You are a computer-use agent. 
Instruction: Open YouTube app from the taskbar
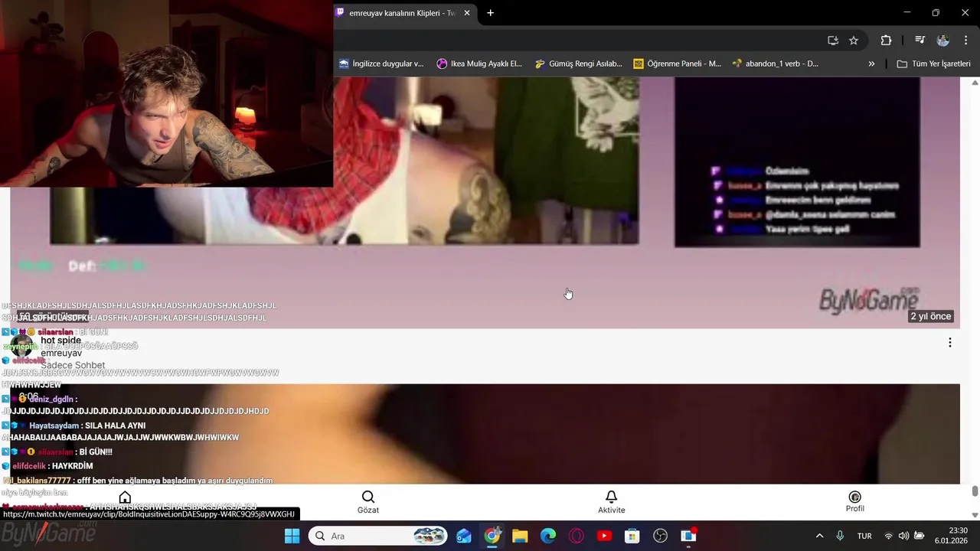(x=604, y=536)
